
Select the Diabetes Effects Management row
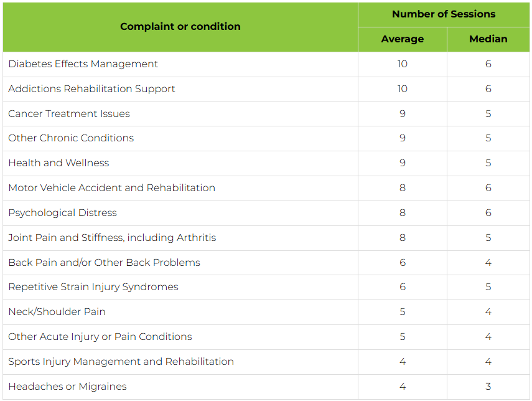coord(266,64)
